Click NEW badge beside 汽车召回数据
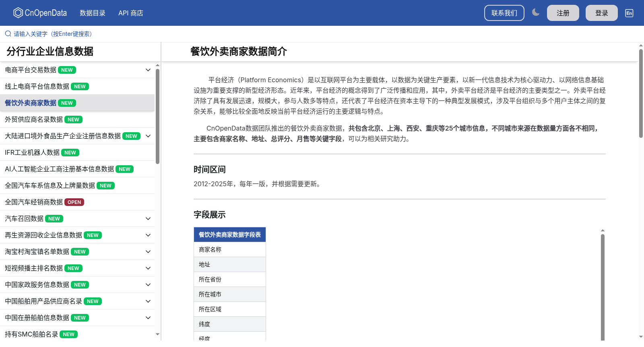Screen dimensions: 644x347 (x=54, y=219)
